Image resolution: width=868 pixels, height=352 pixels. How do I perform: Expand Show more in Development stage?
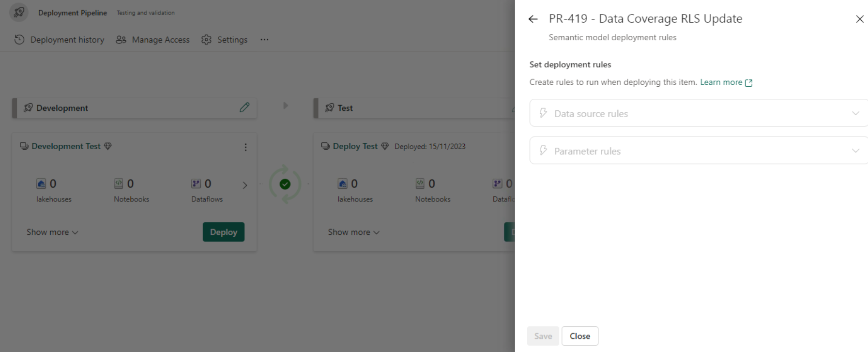tap(52, 232)
